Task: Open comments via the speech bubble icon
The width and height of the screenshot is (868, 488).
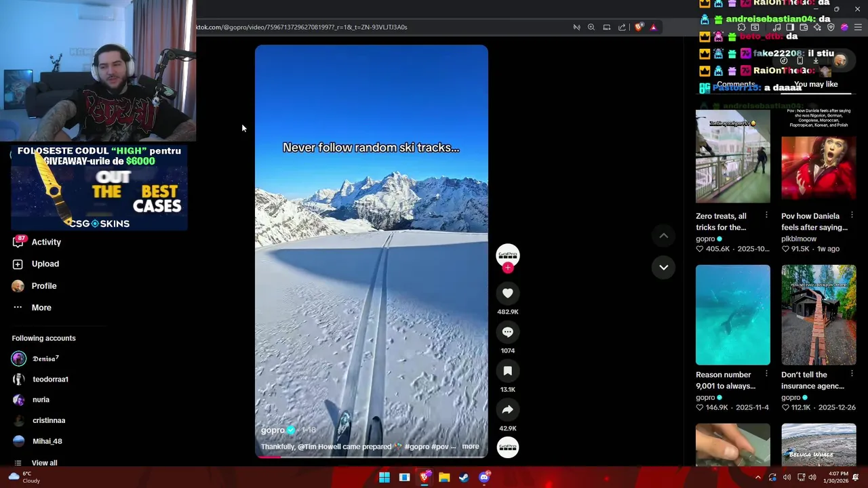Action: (507, 332)
